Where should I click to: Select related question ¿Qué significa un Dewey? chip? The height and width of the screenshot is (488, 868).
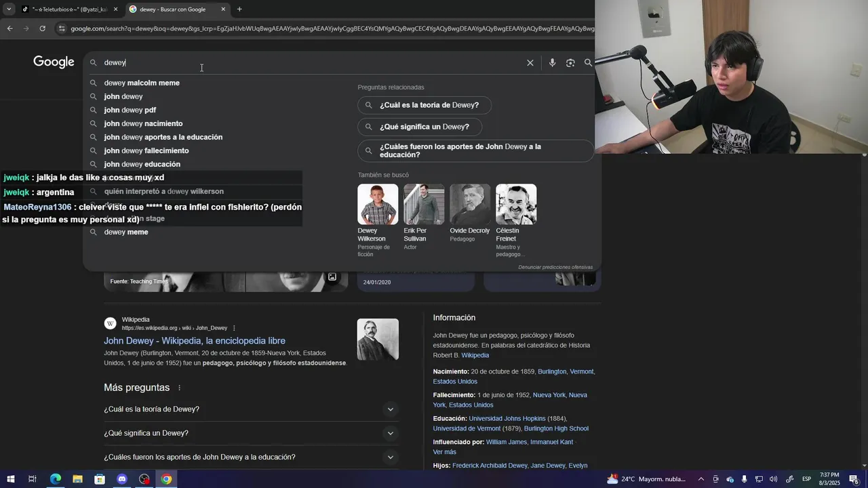(420, 127)
